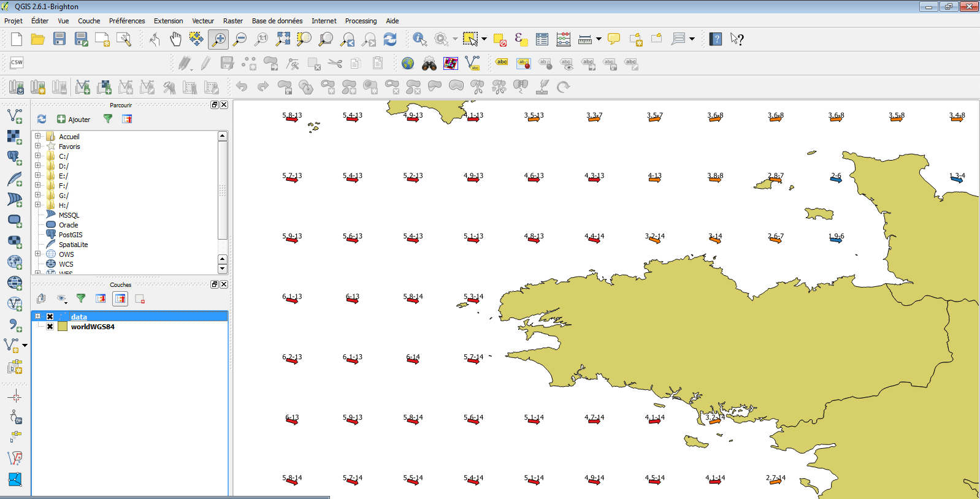
Task: Expand the C:/ drive node
Action: point(38,156)
